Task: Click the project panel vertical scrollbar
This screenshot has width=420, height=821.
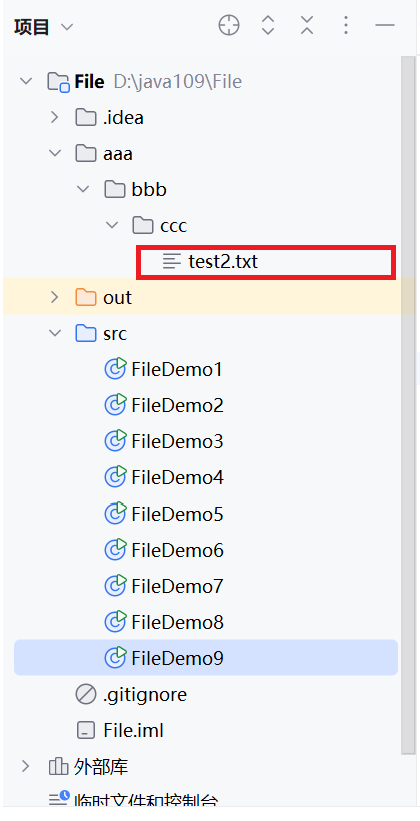Action: [x=407, y=403]
